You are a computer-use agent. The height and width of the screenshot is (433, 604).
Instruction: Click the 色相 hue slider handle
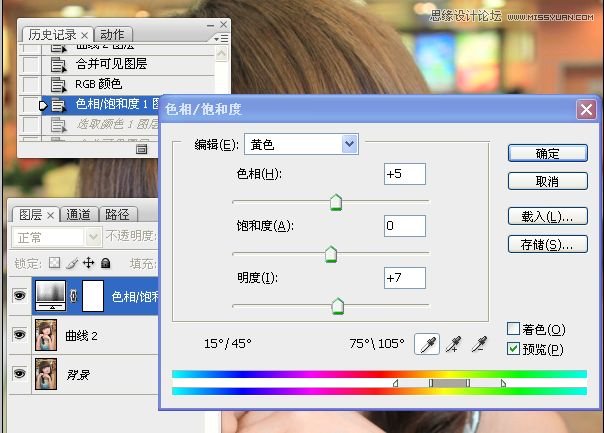[x=336, y=202]
